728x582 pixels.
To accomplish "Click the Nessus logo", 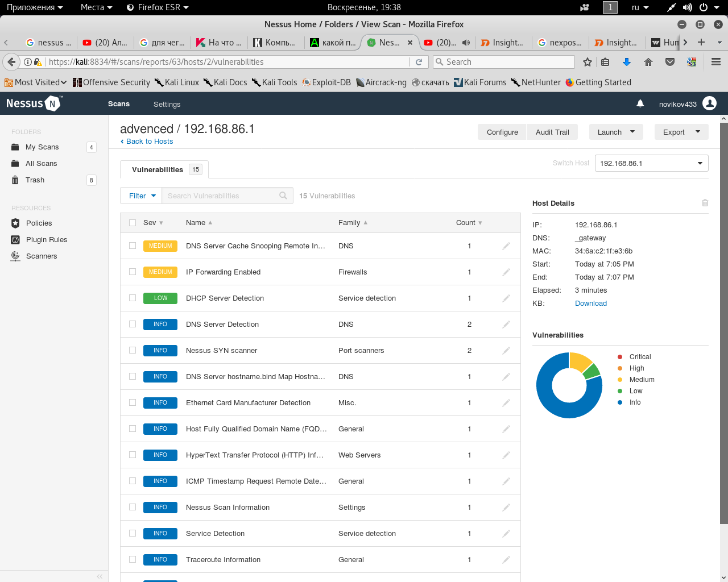I will pos(33,103).
